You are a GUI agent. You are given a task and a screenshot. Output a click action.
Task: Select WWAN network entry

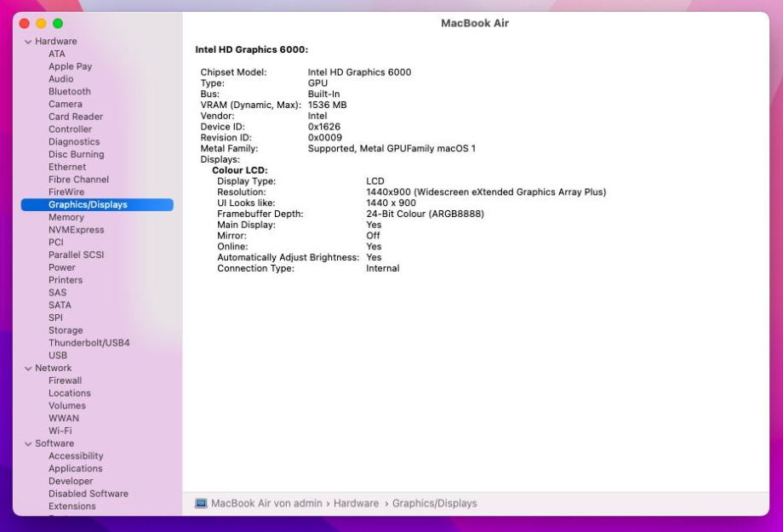click(64, 418)
